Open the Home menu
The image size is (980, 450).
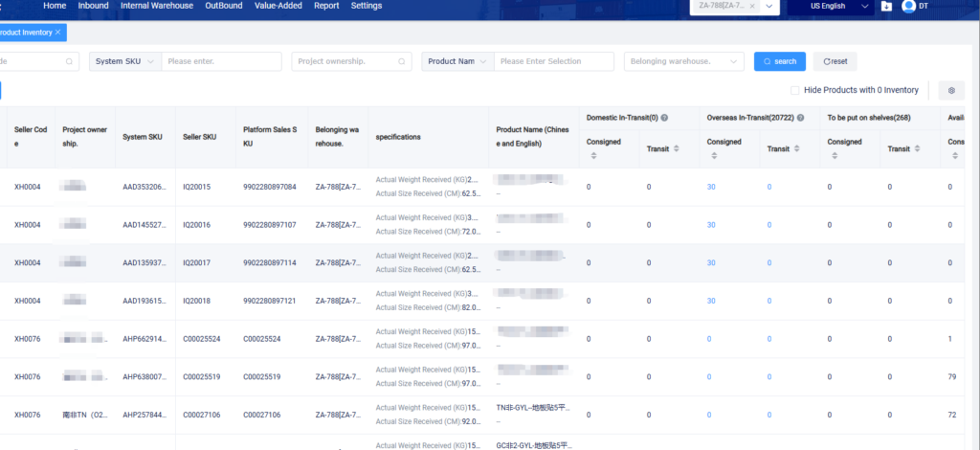point(55,6)
